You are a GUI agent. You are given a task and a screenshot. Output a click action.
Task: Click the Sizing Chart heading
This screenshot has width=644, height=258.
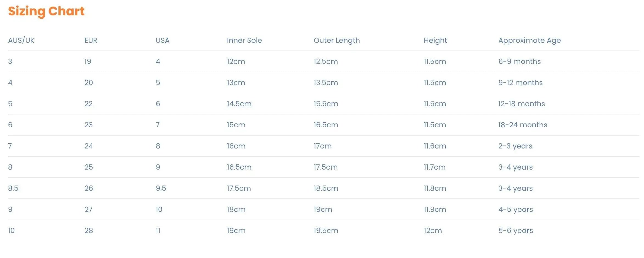46,11
